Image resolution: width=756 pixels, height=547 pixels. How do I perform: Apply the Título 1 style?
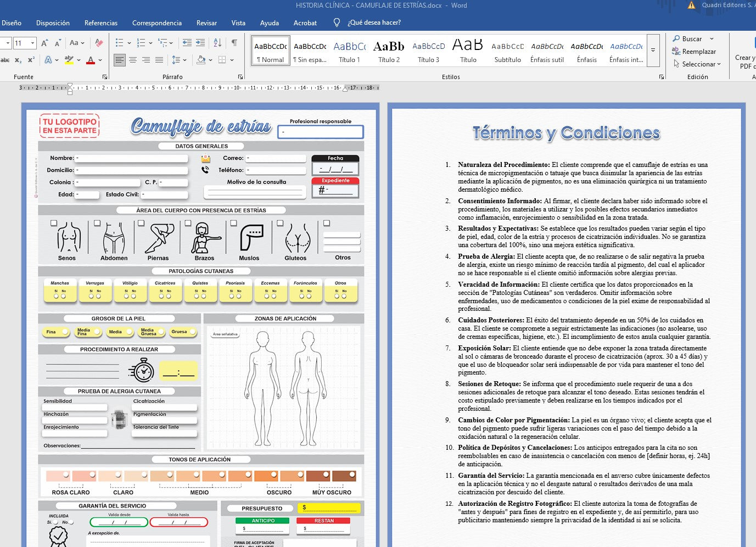pos(349,51)
